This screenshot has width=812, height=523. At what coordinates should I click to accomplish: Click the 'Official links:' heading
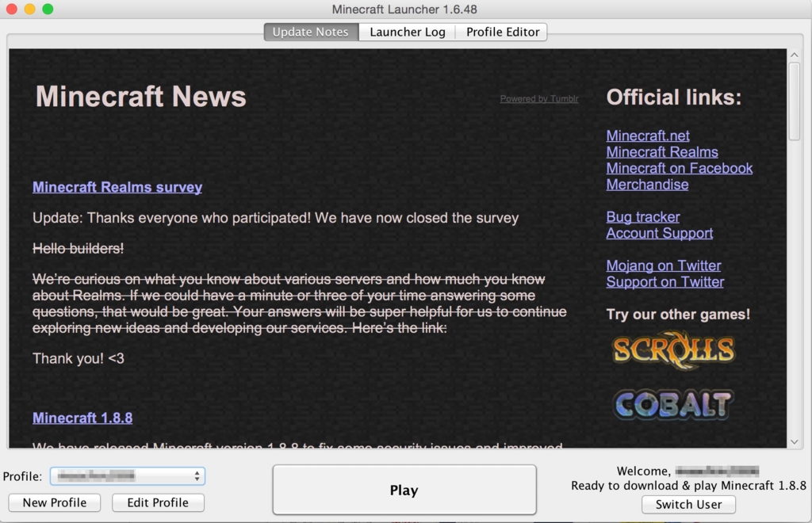(674, 97)
